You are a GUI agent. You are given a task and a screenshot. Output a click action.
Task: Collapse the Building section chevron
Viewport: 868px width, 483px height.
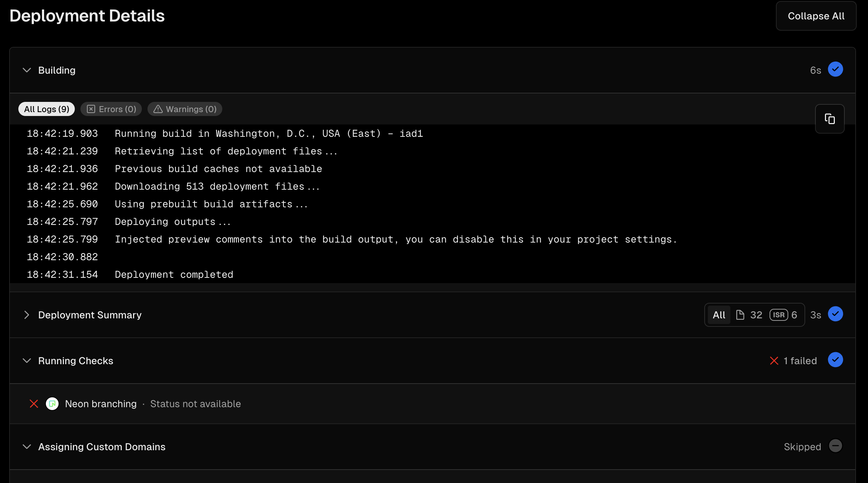pos(27,70)
